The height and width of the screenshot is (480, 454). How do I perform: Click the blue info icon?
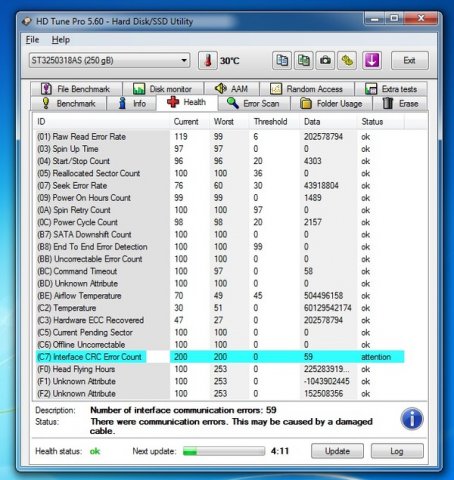pyautogui.click(x=412, y=419)
